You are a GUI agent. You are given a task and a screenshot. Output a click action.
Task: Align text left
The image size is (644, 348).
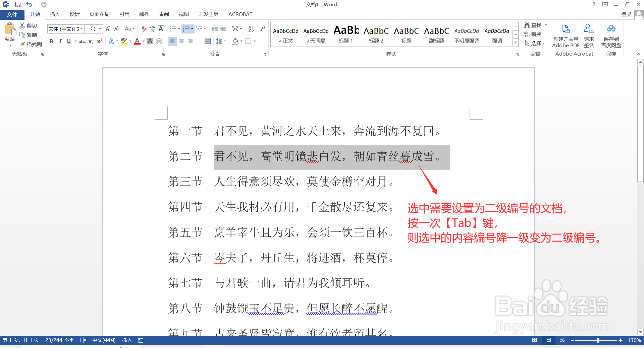click(x=173, y=41)
